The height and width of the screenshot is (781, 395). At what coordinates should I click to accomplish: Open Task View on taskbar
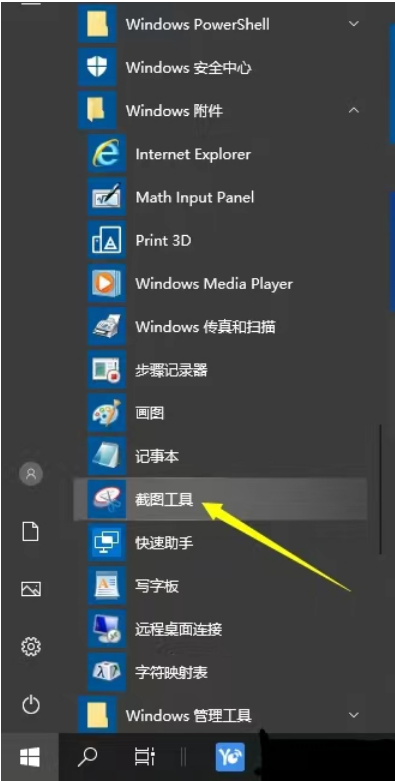click(x=145, y=757)
